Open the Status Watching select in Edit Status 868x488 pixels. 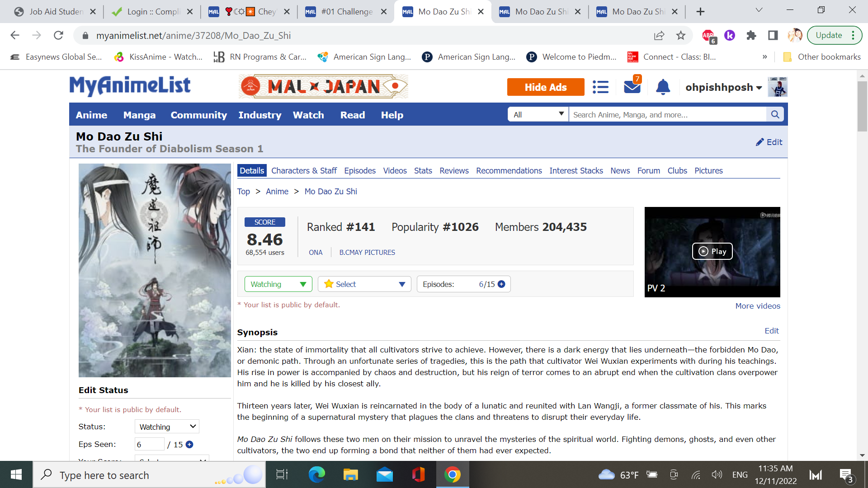(x=167, y=427)
